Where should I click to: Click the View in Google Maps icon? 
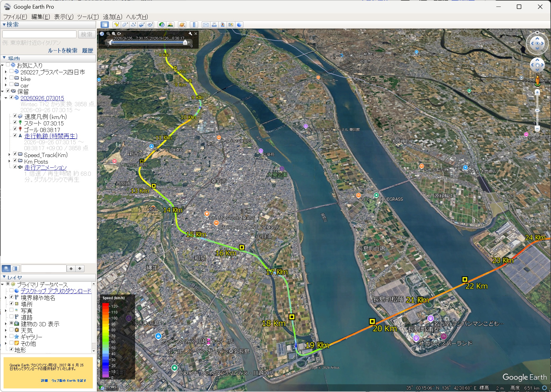tap(231, 25)
